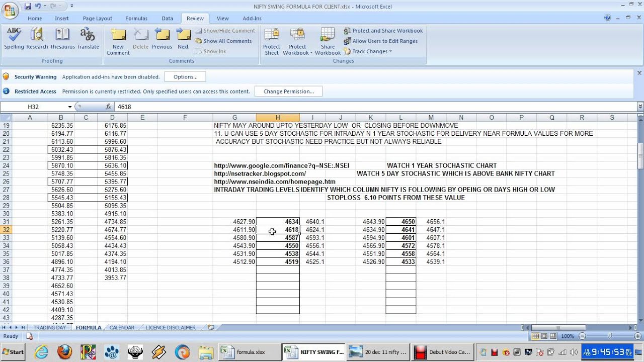644x362 pixels.
Task: Toggle Show All Comments
Action: tap(223, 41)
